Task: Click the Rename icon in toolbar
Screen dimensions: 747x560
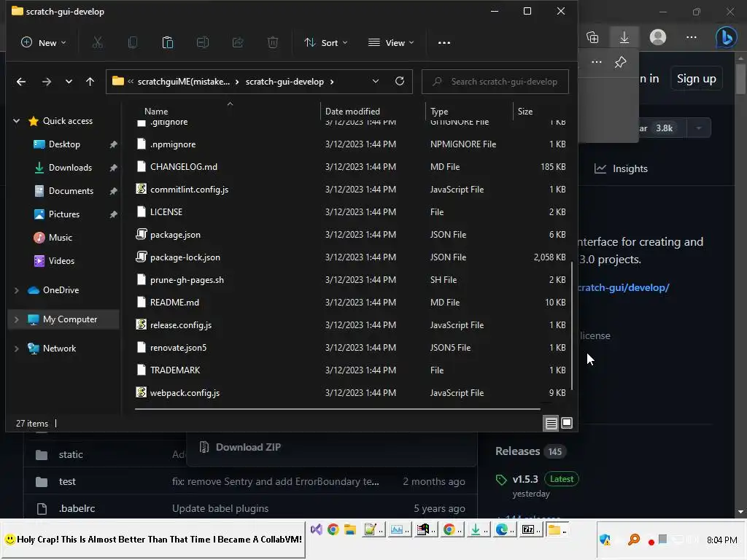Action: click(x=203, y=43)
